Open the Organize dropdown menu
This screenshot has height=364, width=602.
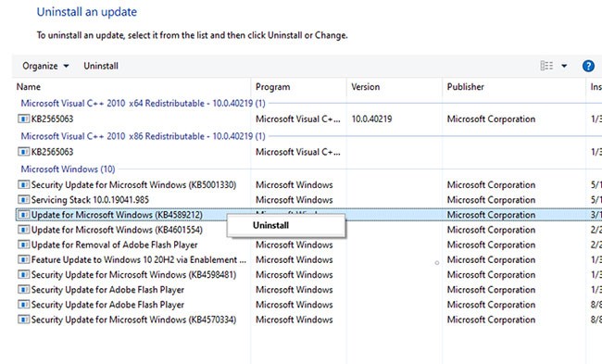point(45,66)
